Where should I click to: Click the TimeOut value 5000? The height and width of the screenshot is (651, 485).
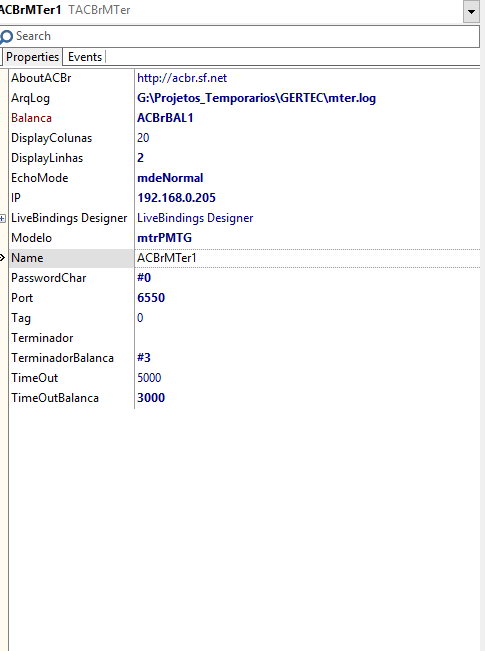149,378
